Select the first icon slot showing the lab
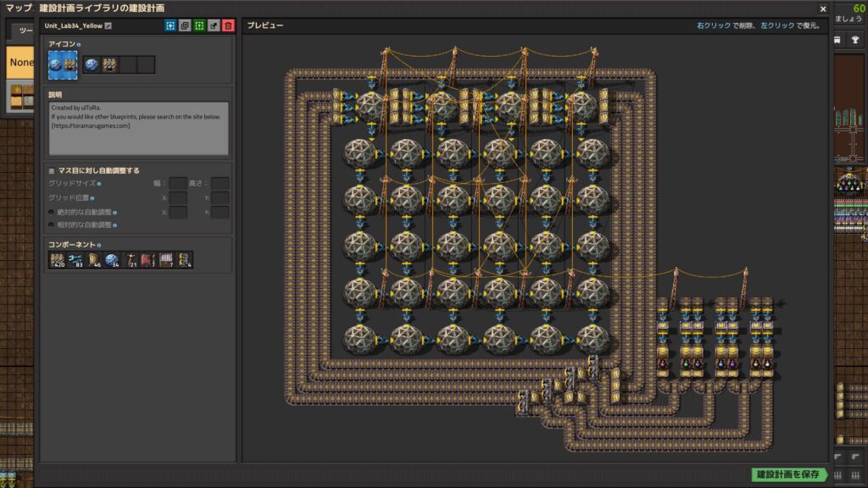Screen dimensions: 868x488 (x=92, y=64)
